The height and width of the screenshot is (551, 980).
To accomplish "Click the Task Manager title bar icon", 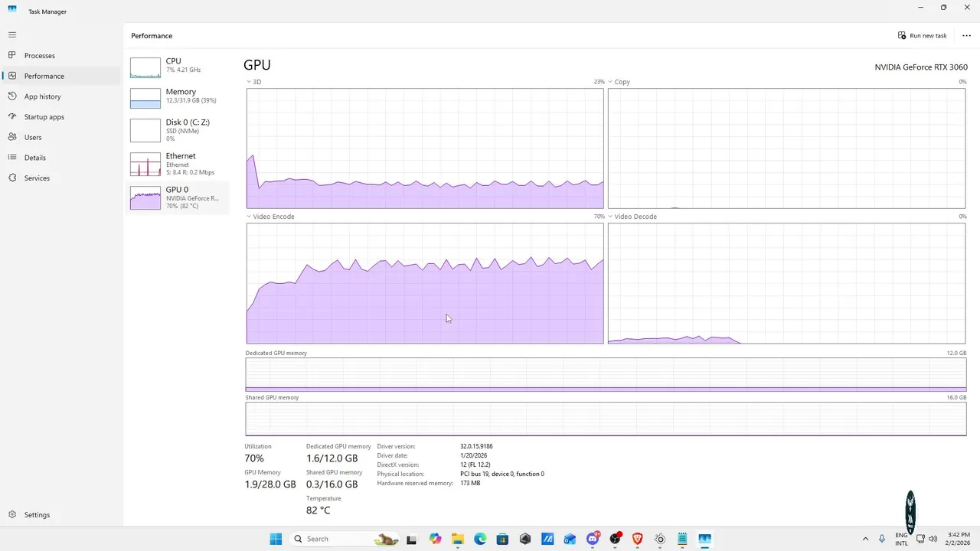I will tap(12, 9).
